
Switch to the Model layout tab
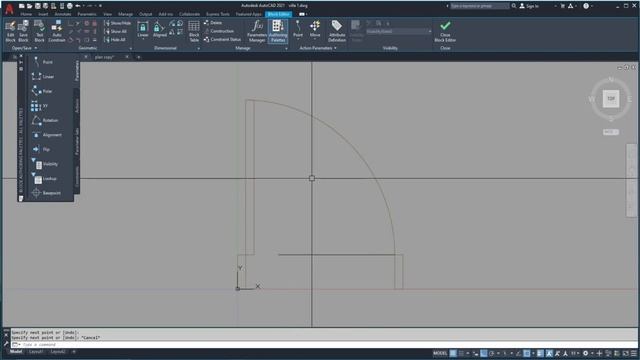click(16, 352)
